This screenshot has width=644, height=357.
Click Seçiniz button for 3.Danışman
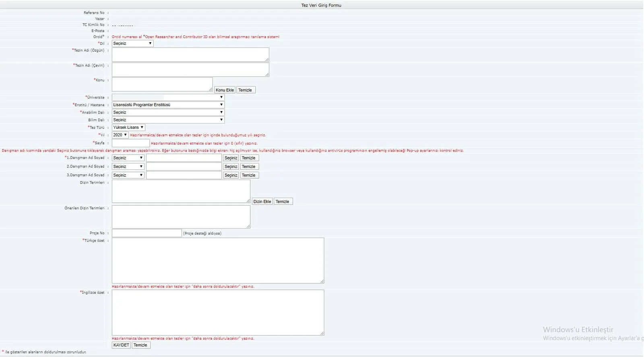pyautogui.click(x=231, y=175)
